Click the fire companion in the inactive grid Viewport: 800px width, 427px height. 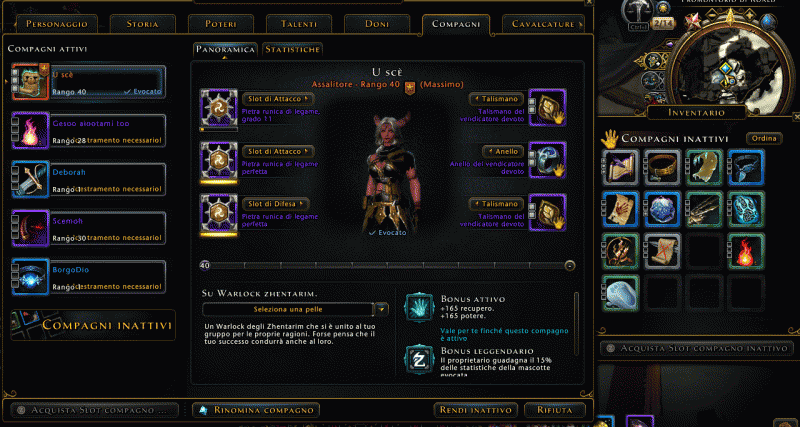point(746,251)
